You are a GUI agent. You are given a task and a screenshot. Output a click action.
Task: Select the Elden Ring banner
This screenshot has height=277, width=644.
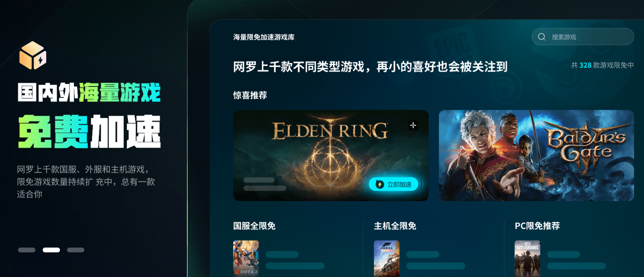click(331, 155)
